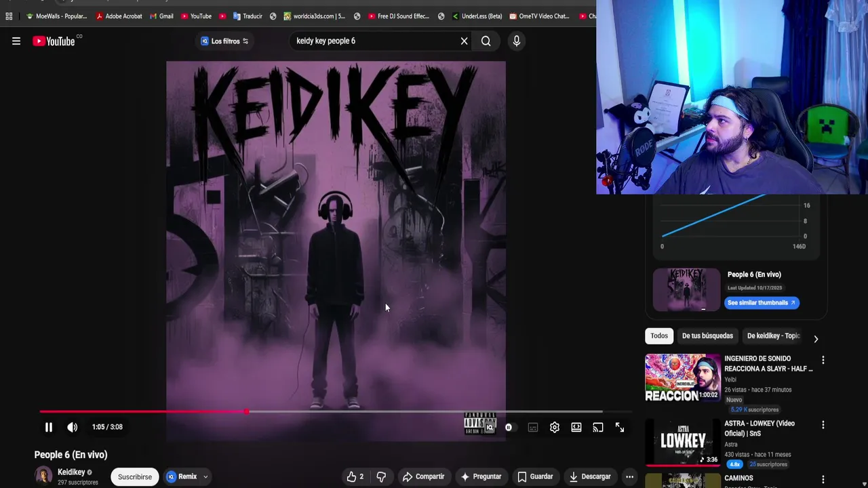Enter fullscreen mode in the player
Image resolution: width=868 pixels, height=488 pixels.
[620, 427]
